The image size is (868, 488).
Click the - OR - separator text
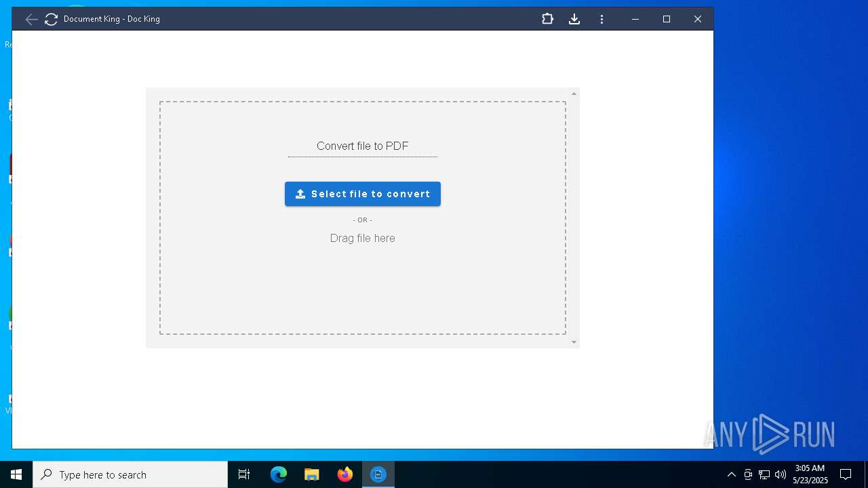point(363,220)
